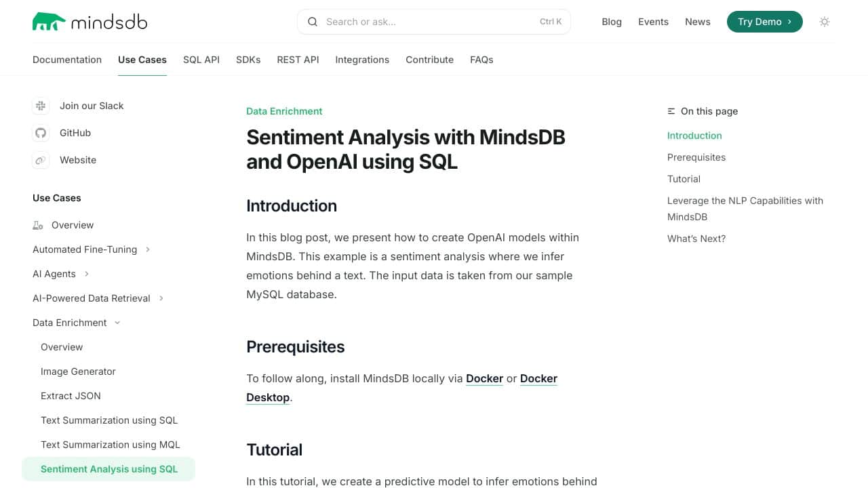Jump to Tutorial in page outline
The height and width of the screenshot is (488, 868).
tap(684, 179)
